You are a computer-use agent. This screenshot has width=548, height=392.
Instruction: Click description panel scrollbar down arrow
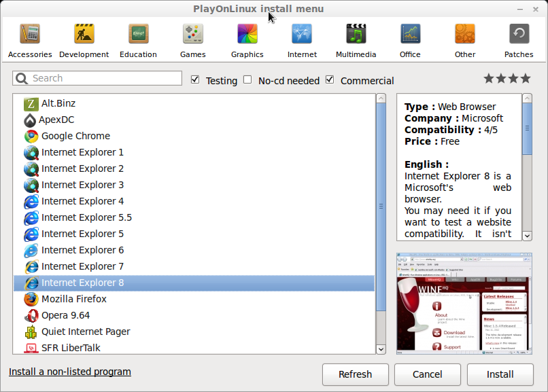pos(527,236)
